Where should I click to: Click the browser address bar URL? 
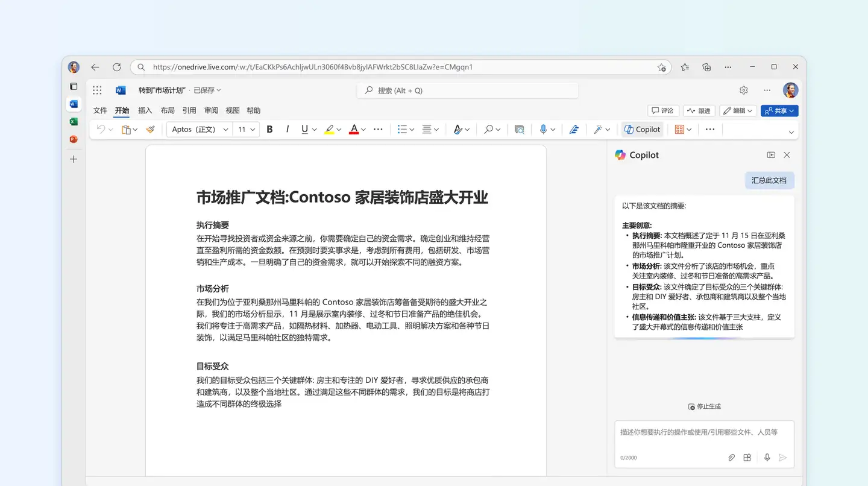pos(313,67)
